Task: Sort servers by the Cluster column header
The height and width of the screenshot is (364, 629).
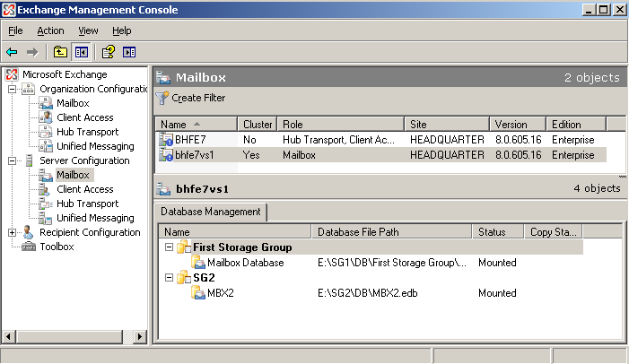Action: point(258,125)
